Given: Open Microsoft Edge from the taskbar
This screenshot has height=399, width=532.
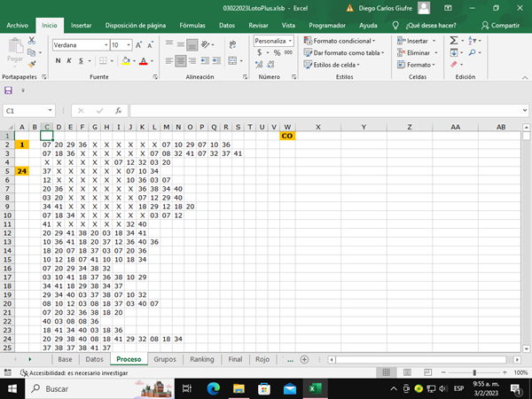Looking at the screenshot, I should [213, 388].
